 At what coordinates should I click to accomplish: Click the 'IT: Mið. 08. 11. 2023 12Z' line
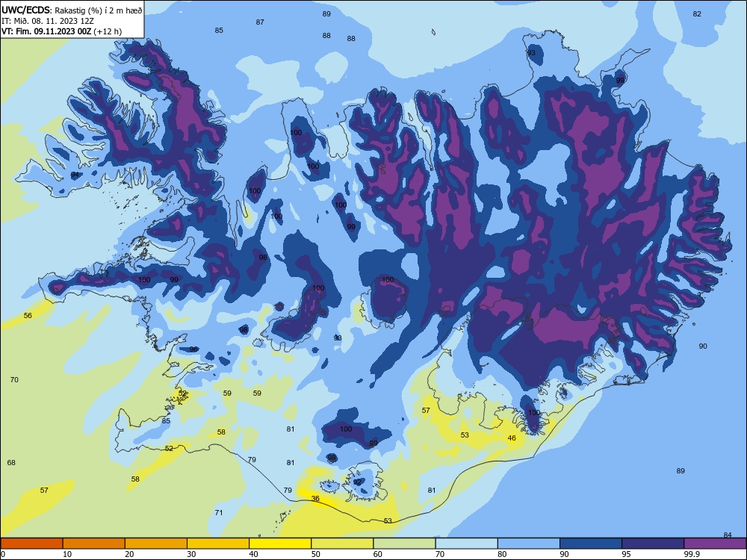click(x=48, y=21)
